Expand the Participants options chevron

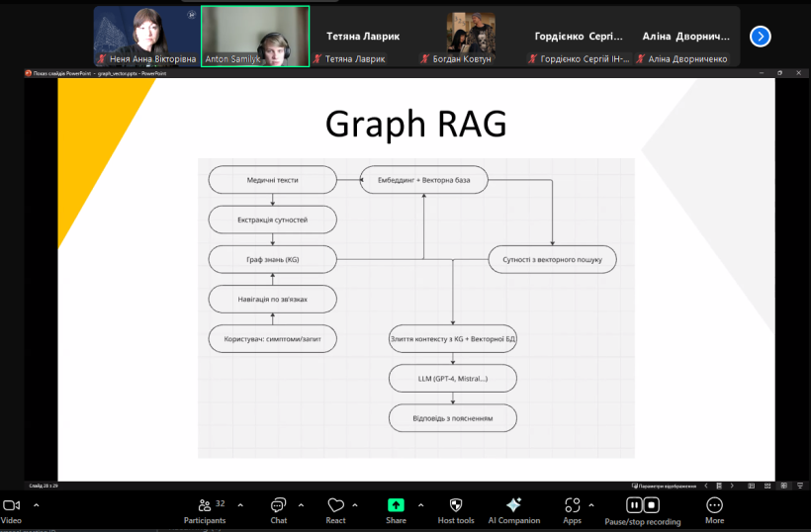click(x=240, y=504)
